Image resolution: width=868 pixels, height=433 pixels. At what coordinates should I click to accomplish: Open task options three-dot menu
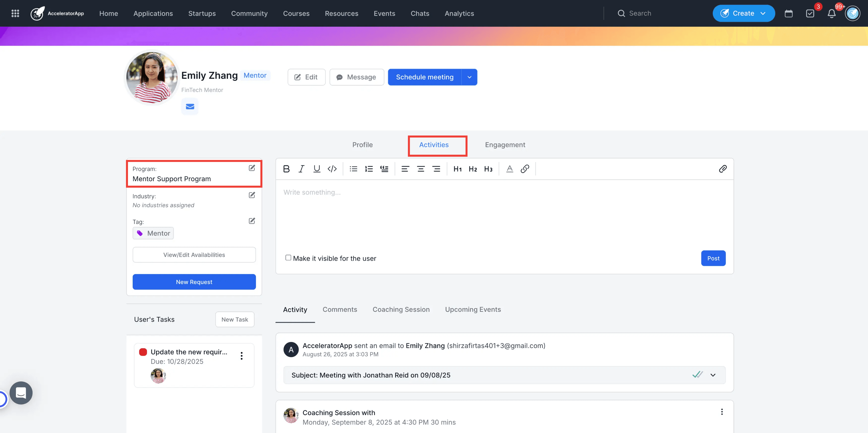pos(241,356)
